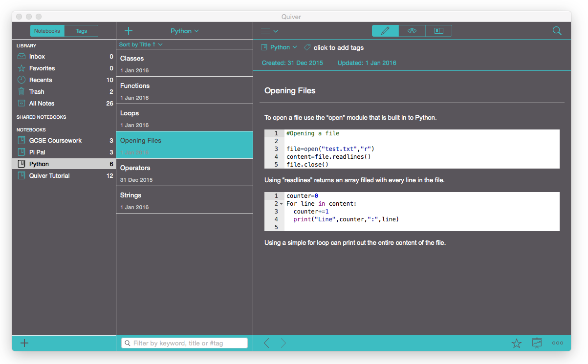Start presentation mode icon
588x364 pixels.
tap(537, 343)
